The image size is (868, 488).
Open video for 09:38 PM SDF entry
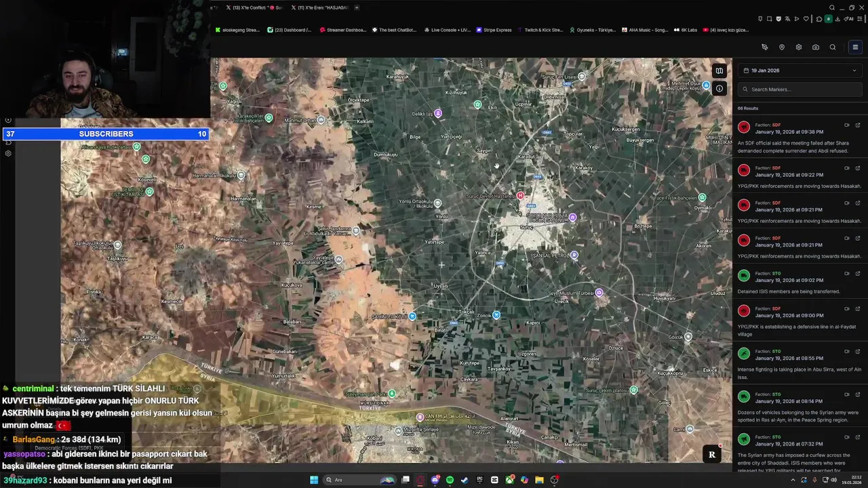[847, 125]
